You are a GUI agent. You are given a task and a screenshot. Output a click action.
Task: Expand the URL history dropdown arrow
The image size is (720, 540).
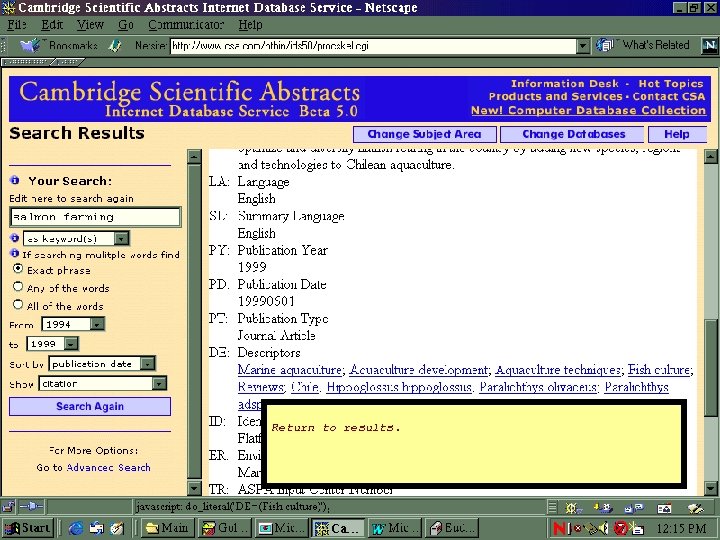tap(583, 45)
